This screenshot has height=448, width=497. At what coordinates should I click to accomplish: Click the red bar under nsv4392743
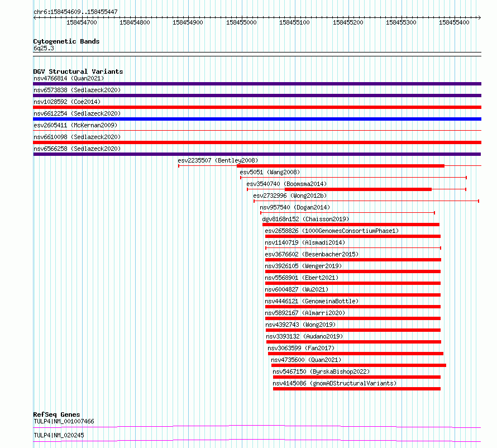click(x=353, y=330)
